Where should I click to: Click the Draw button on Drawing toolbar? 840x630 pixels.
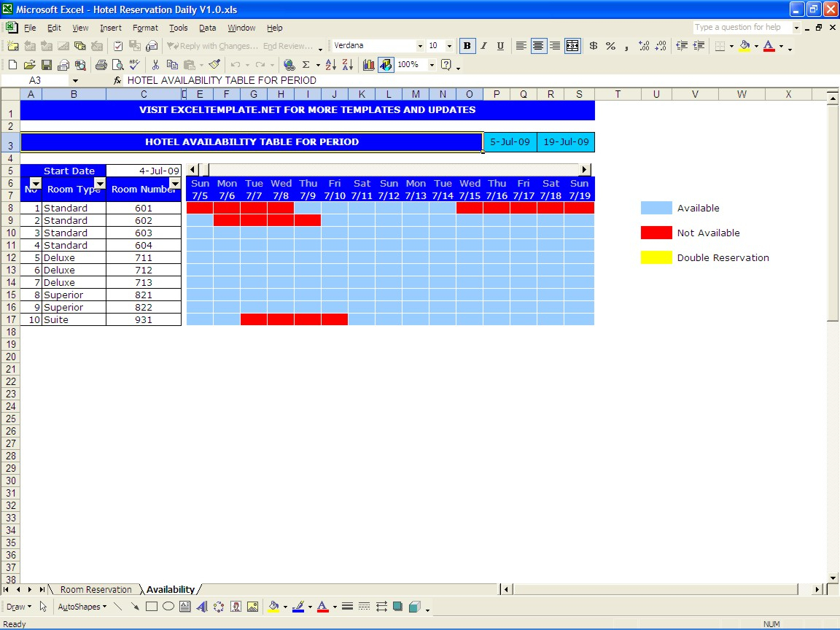[17, 607]
